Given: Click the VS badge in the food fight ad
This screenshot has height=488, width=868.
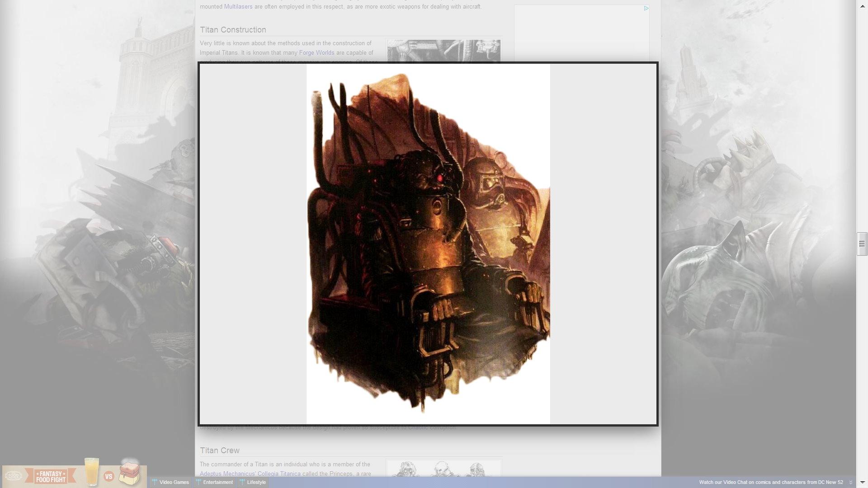Looking at the screenshot, I should [x=108, y=476].
